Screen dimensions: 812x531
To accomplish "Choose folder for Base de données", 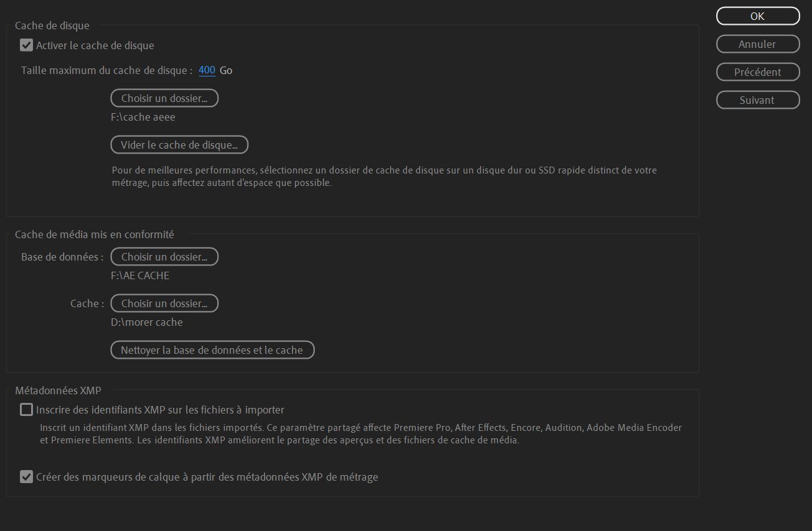I will [164, 257].
